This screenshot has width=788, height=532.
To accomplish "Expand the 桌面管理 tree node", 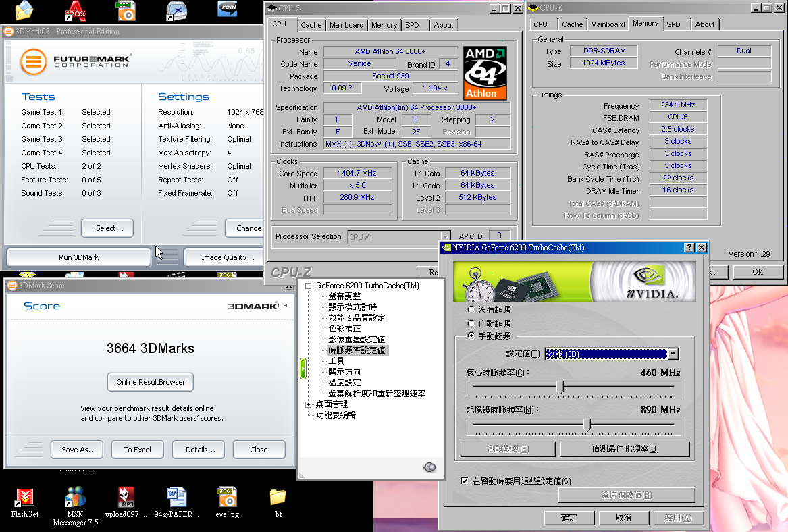I will point(308,404).
